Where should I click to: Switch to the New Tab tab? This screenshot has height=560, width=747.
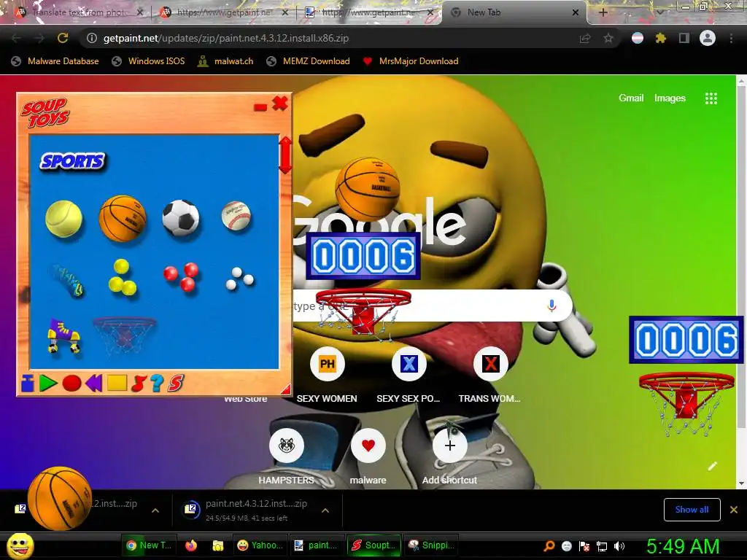pos(514,12)
